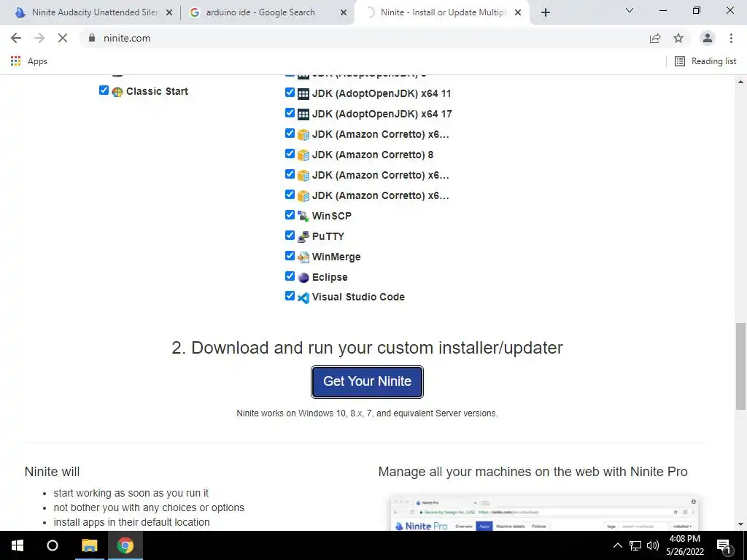Click the Ninite Pro screenshot thumbnail
Image resolution: width=747 pixels, height=560 pixels.
[x=544, y=513]
